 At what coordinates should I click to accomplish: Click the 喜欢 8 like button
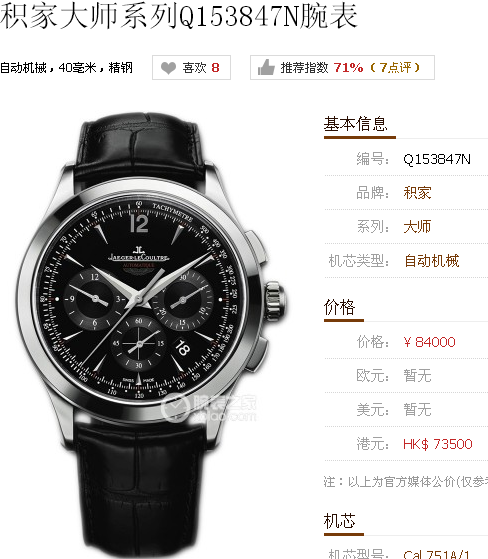point(191,67)
